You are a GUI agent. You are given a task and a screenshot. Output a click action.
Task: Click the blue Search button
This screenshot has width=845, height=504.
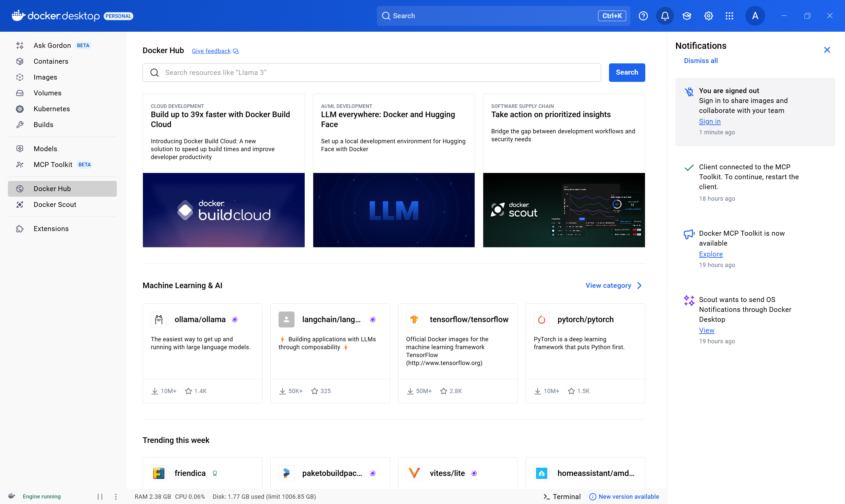[x=626, y=72]
